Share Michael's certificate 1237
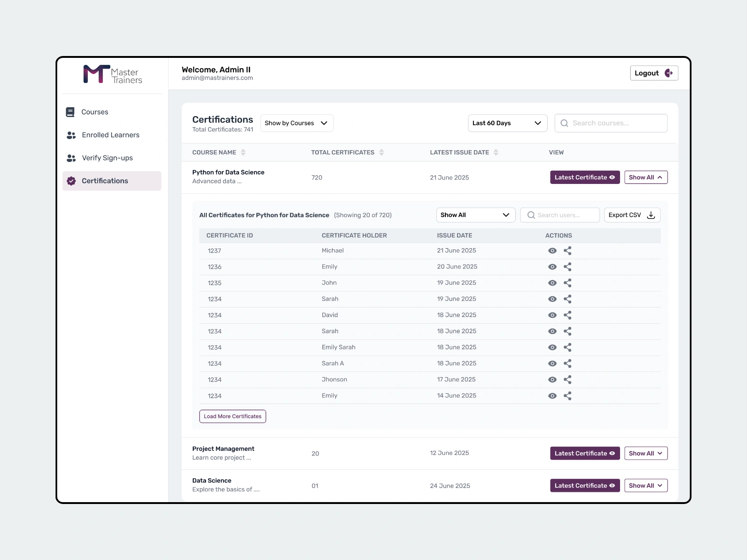 (567, 251)
